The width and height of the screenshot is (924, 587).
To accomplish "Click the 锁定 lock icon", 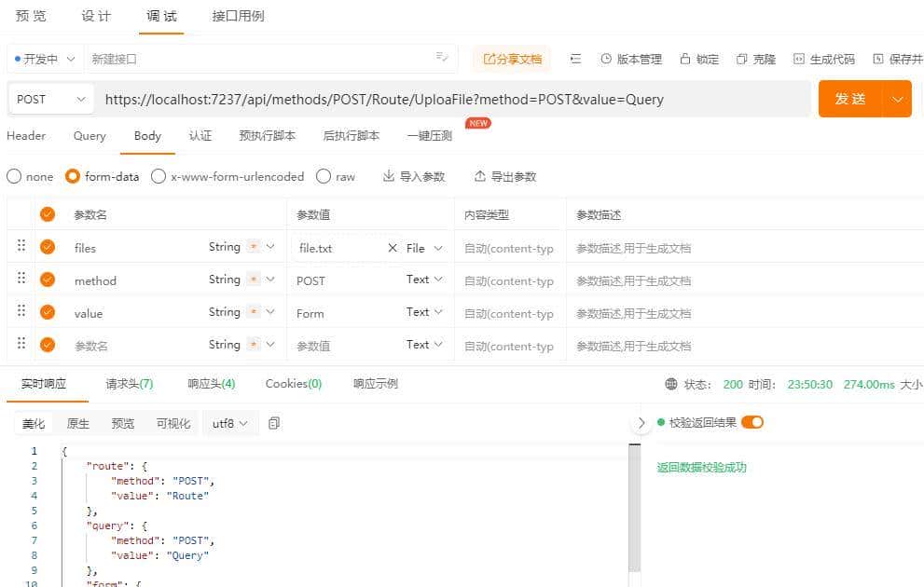I will point(687,57).
